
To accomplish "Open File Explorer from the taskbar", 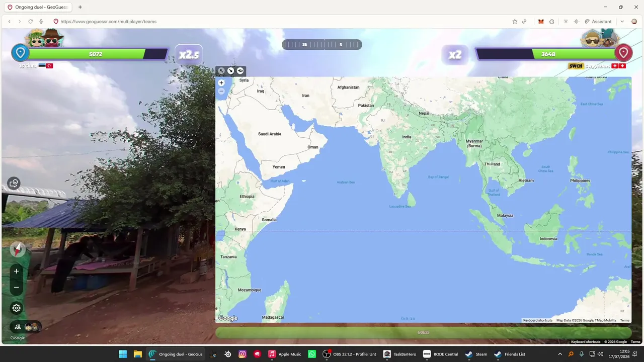I will (137, 354).
